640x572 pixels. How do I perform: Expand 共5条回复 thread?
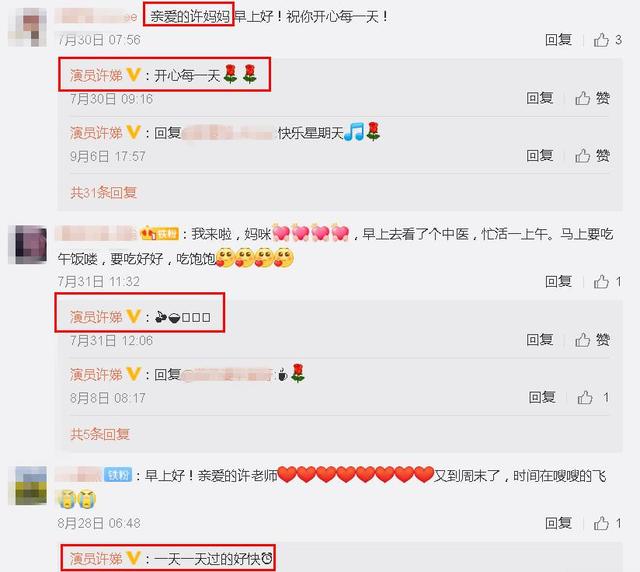[x=100, y=434]
